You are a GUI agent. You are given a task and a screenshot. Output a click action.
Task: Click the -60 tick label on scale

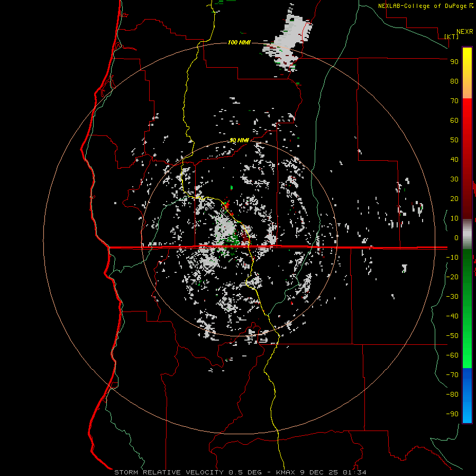[x=452, y=355]
